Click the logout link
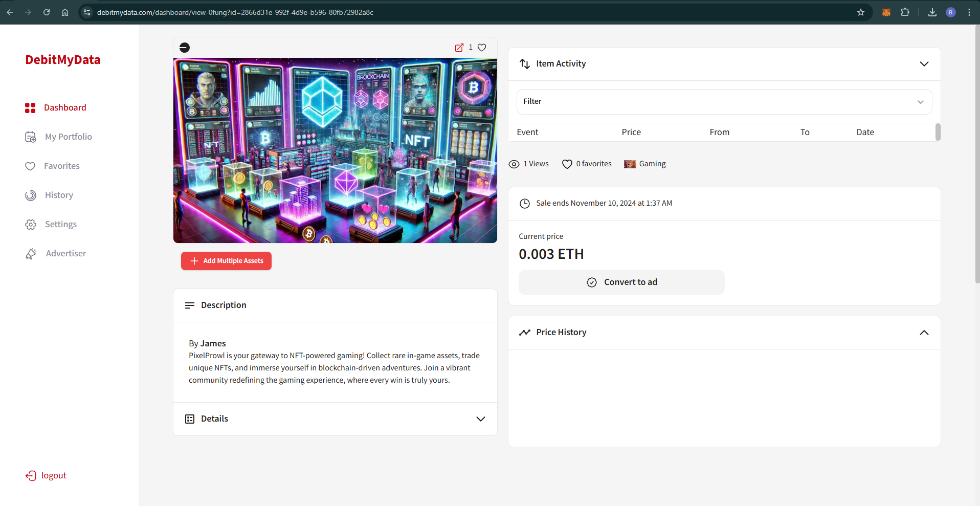Viewport: 980px width, 506px height. [x=53, y=475]
